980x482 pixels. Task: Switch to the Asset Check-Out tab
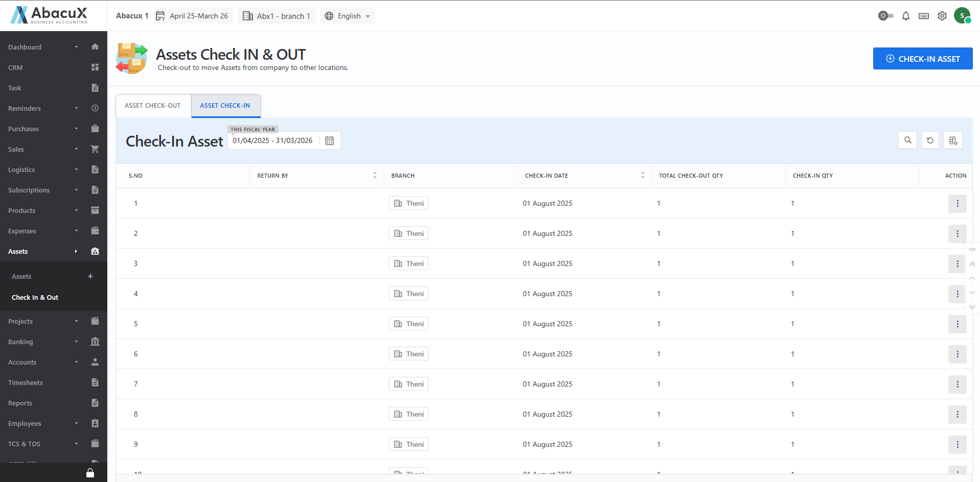click(153, 106)
